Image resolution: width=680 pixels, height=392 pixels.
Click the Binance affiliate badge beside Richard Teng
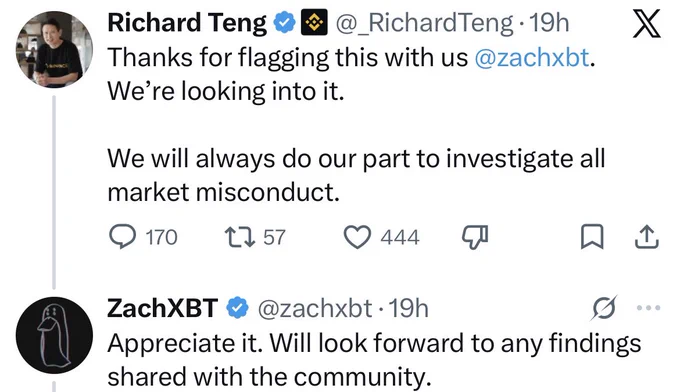(x=314, y=23)
